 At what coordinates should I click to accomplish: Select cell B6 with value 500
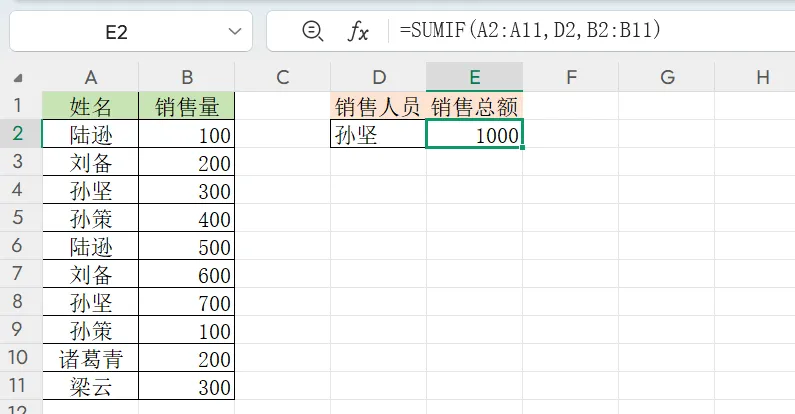point(187,246)
